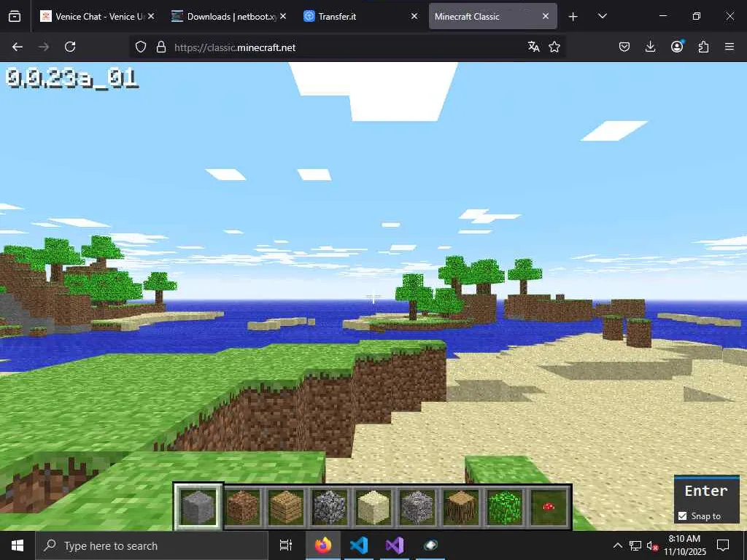This screenshot has height=560, width=747.
Task: Select the wood log block in hotbar
Action: click(x=461, y=507)
